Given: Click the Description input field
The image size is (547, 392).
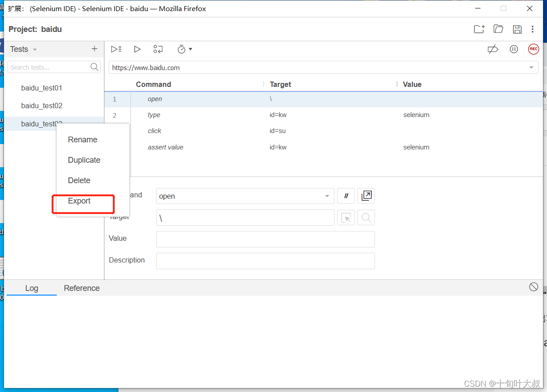Looking at the screenshot, I should point(265,261).
